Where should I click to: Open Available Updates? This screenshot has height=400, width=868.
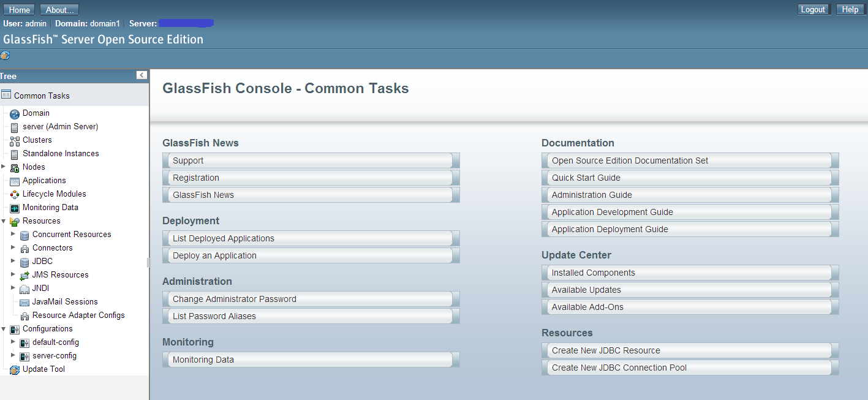690,290
